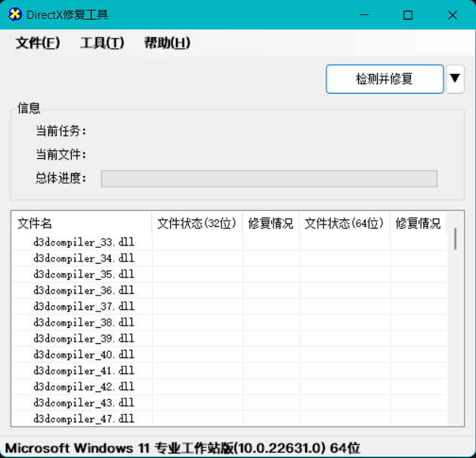Click the DirectX修复工具 title bar icon

15,14
